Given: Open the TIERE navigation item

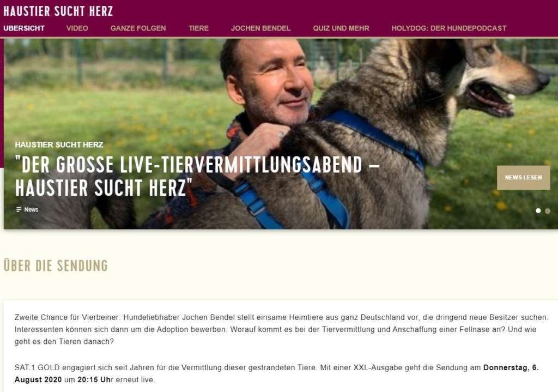Looking at the screenshot, I should click(198, 28).
